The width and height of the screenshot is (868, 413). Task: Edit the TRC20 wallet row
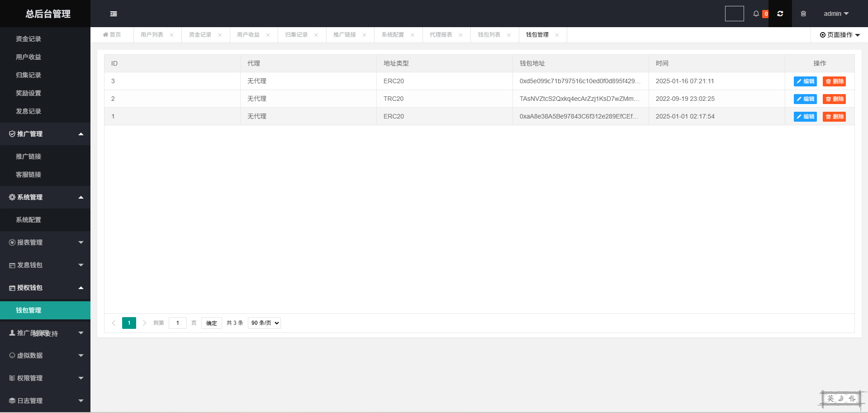(x=805, y=99)
